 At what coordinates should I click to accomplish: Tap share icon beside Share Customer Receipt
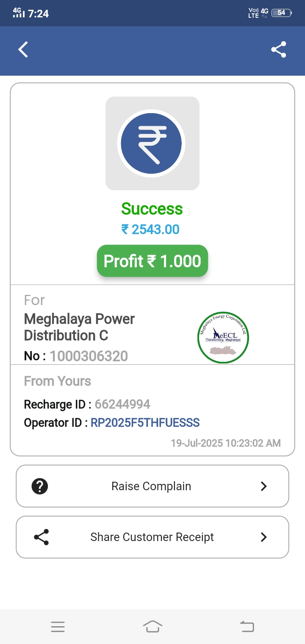(41, 537)
